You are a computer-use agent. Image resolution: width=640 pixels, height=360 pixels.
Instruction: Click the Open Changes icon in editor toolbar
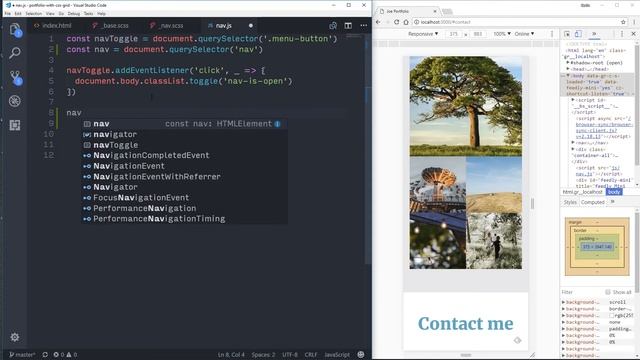tap(333, 26)
